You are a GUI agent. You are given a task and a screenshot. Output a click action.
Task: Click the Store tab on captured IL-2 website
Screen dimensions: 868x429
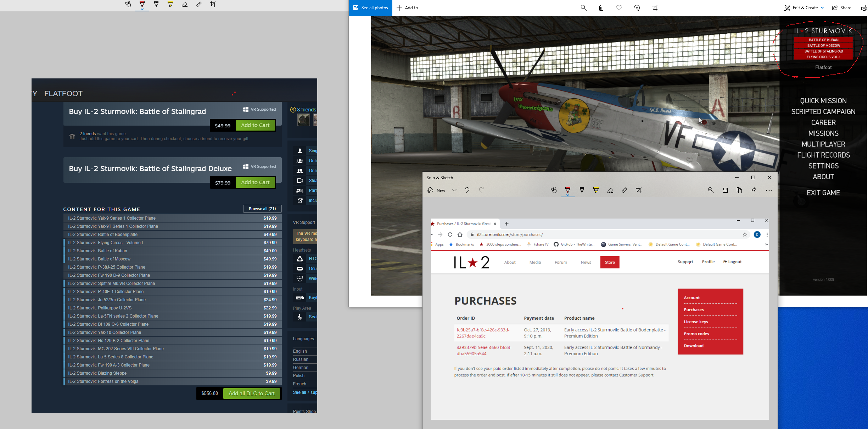[x=610, y=262]
